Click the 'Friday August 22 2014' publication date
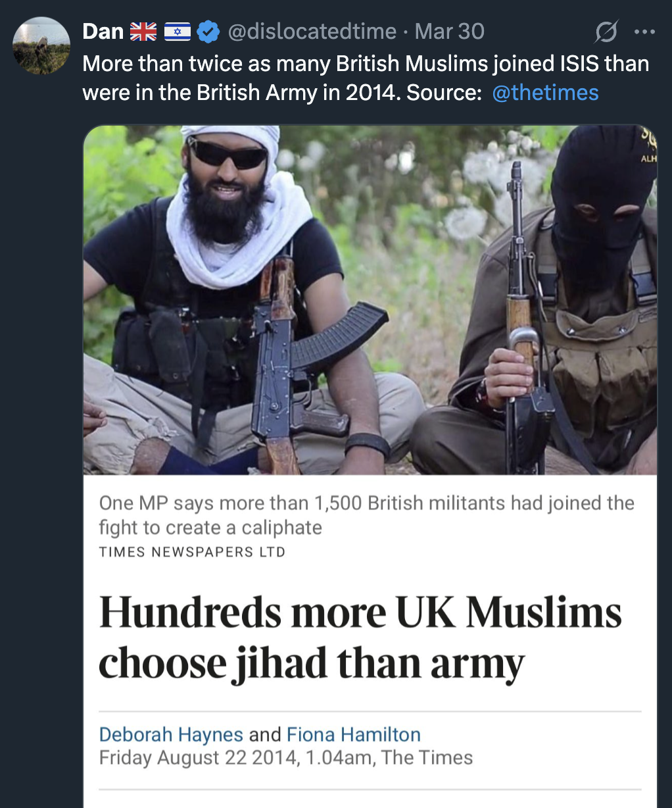 (x=197, y=757)
